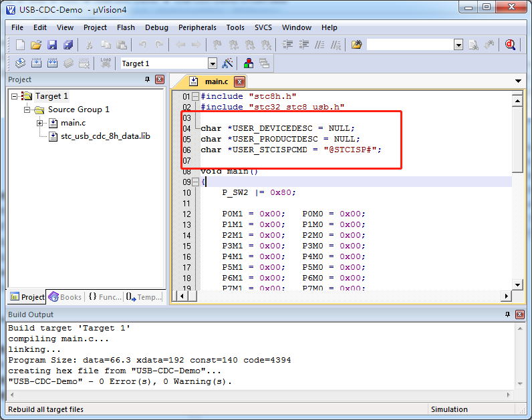Open the Window menu
532x420 pixels.
[297, 27]
